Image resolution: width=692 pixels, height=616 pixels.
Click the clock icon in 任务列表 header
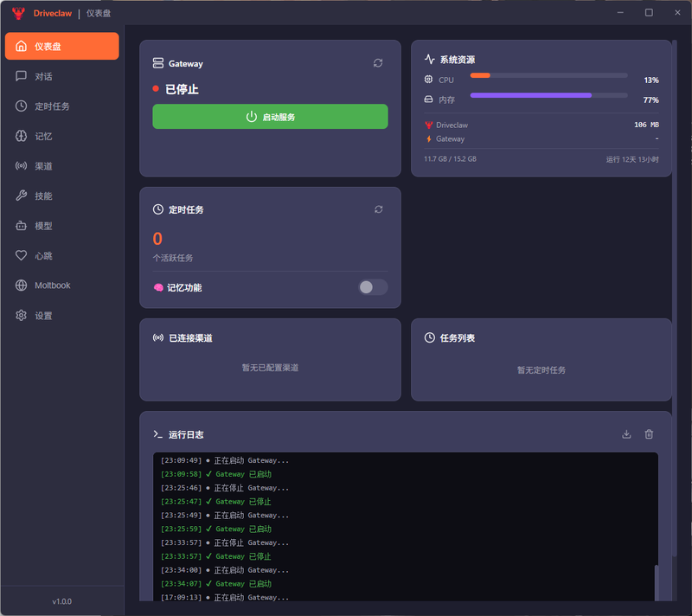pyautogui.click(x=429, y=337)
